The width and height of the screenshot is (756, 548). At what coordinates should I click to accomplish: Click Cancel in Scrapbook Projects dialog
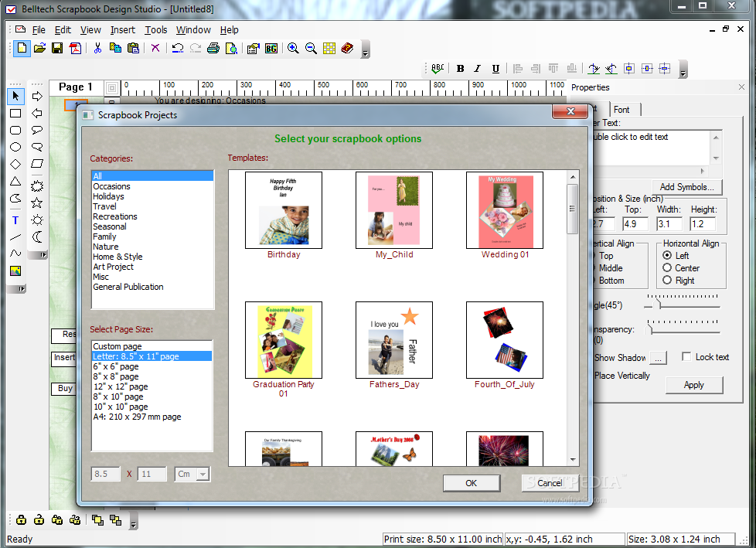pos(550,483)
